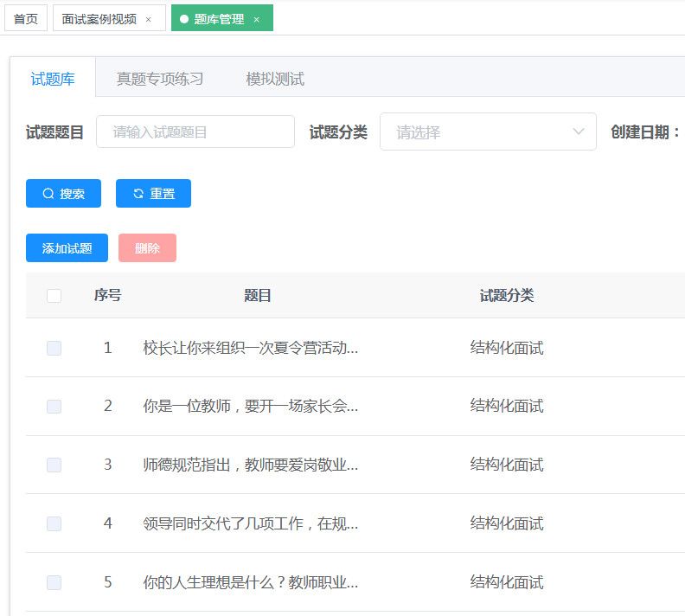The width and height of the screenshot is (685, 616).
Task: Toggle the select-all checkbox in table header
Action: pyautogui.click(x=54, y=296)
